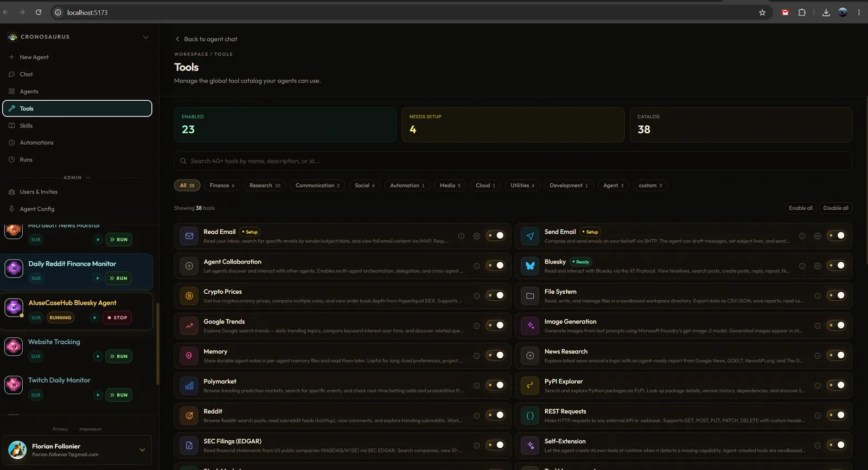Open the Skills page in sidebar

click(x=77, y=126)
